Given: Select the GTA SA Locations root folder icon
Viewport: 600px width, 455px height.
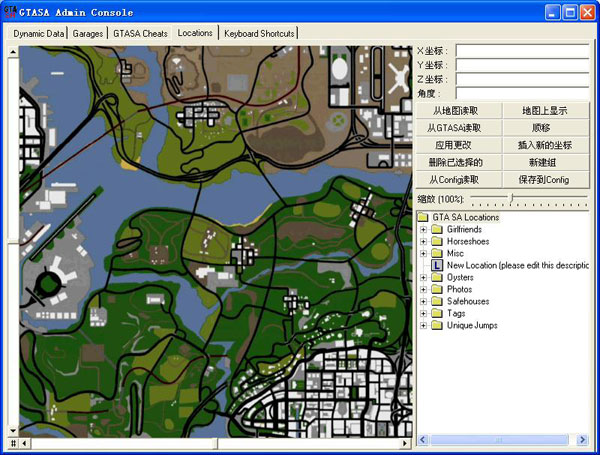Looking at the screenshot, I should 423,217.
